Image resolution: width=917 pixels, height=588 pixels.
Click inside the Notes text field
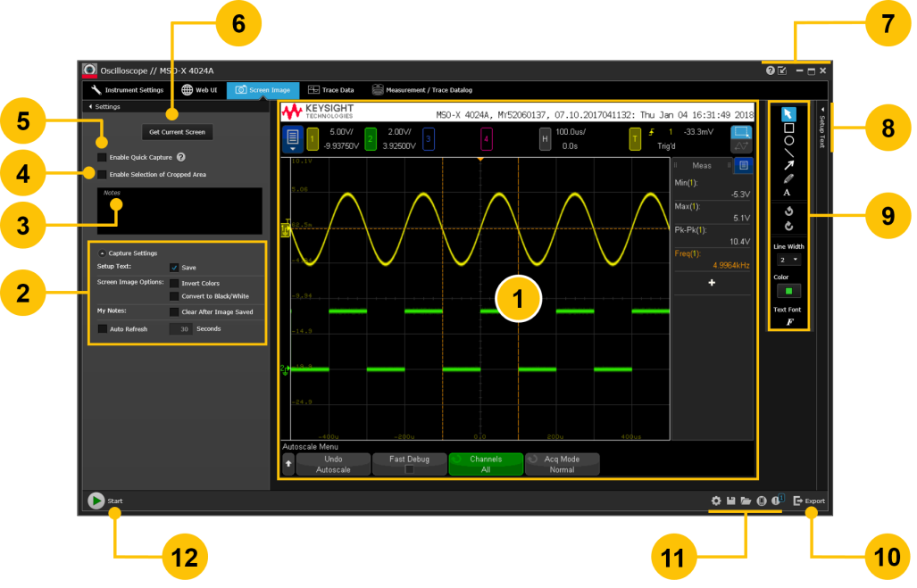coord(179,212)
